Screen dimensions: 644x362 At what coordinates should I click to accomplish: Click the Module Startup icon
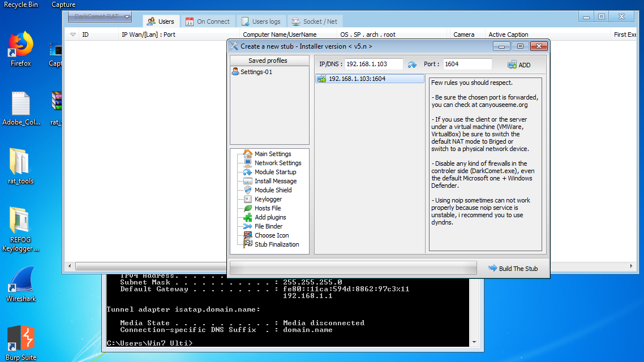click(x=248, y=172)
